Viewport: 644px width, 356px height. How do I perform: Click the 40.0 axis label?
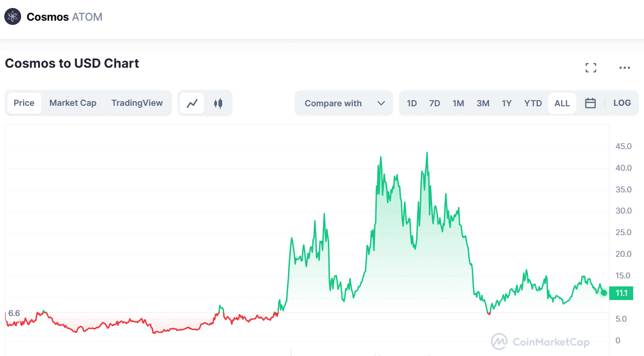(623, 168)
